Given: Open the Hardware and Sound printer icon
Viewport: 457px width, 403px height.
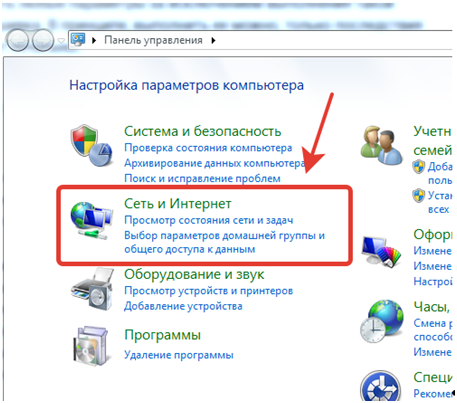Looking at the screenshot, I should (x=92, y=289).
